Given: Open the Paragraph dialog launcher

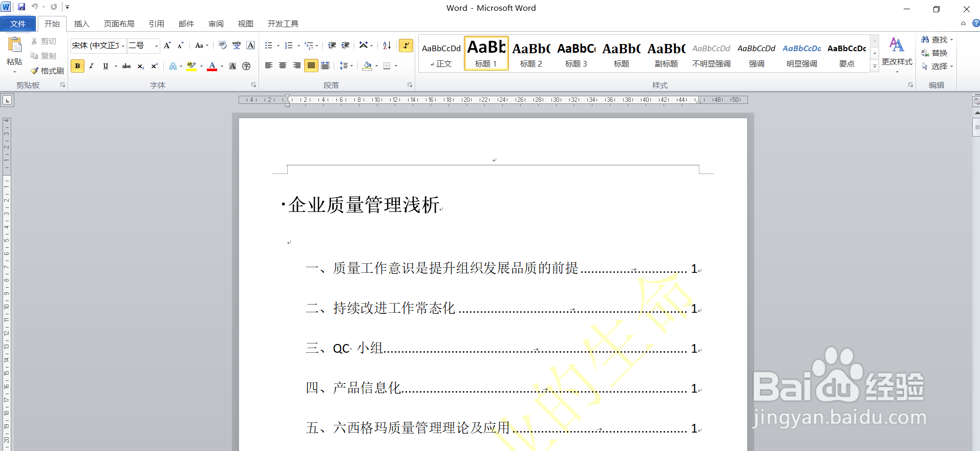Looking at the screenshot, I should tap(410, 85).
